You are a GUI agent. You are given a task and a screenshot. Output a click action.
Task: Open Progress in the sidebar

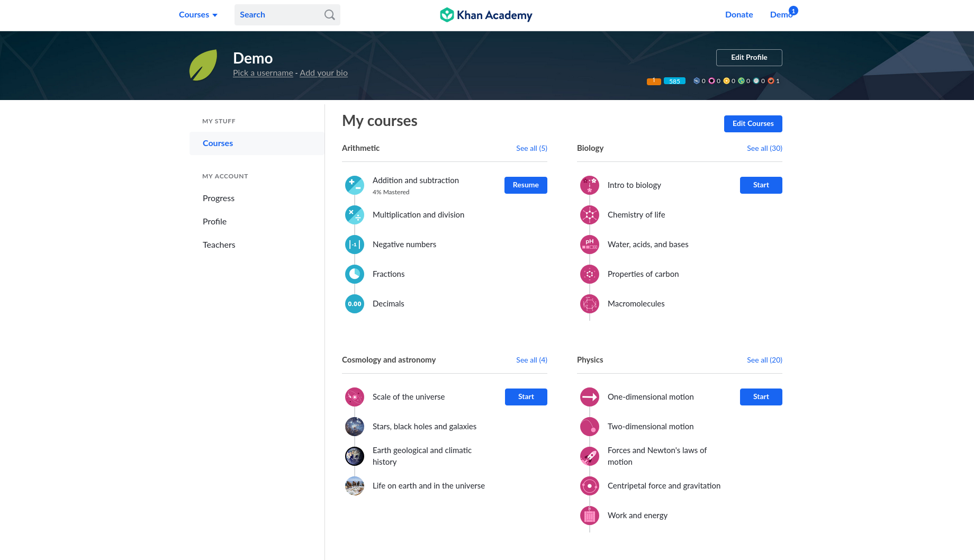pos(219,198)
